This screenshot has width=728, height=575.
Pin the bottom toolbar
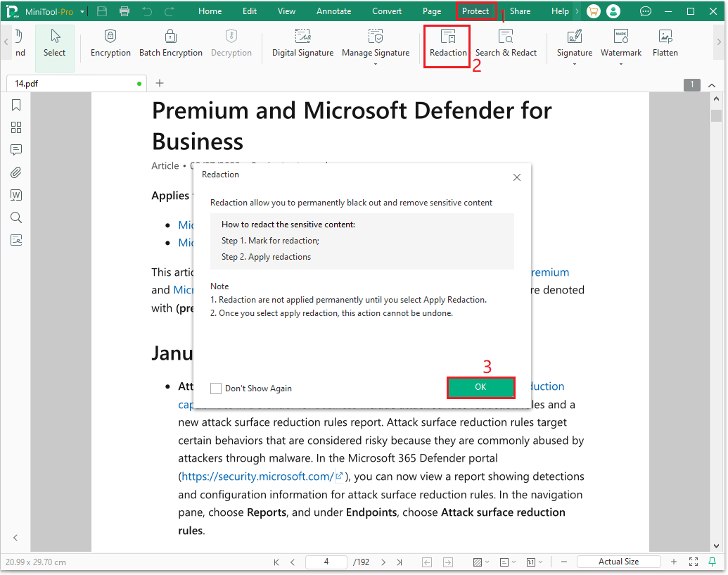click(713, 561)
